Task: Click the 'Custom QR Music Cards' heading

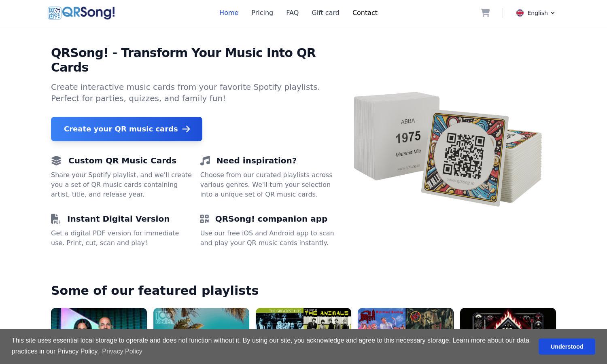Action: pos(122,161)
